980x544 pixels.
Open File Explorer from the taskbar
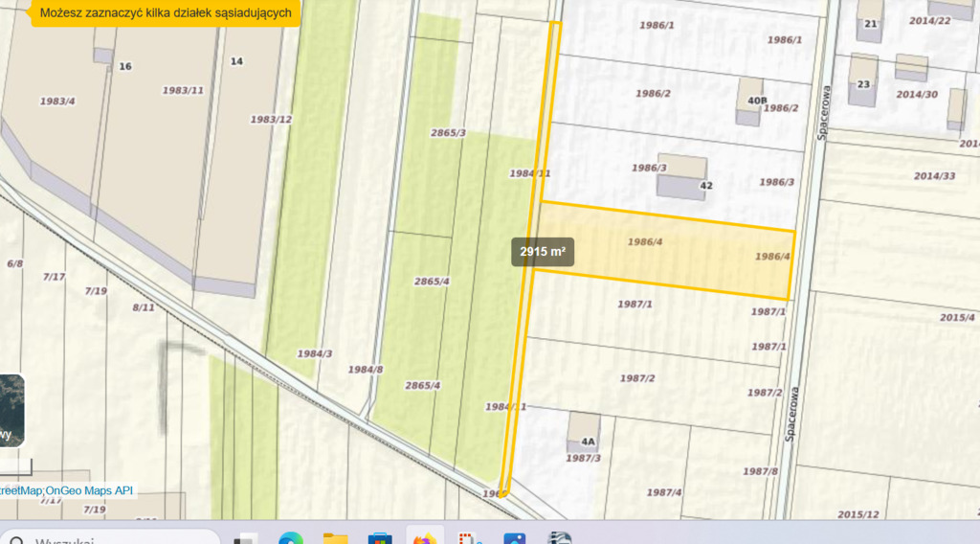coord(335,538)
